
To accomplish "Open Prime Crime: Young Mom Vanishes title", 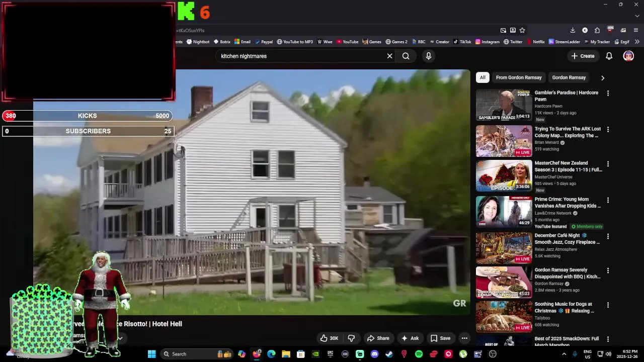I will point(568,203).
